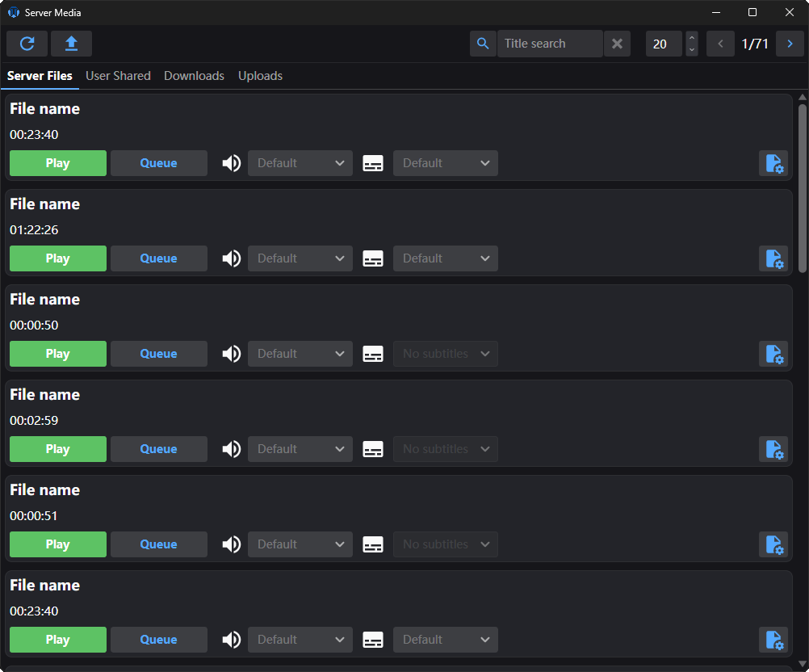Screen dimensions: 809x672
Task: Click the scrollbar up arrow
Action: pos(802,97)
